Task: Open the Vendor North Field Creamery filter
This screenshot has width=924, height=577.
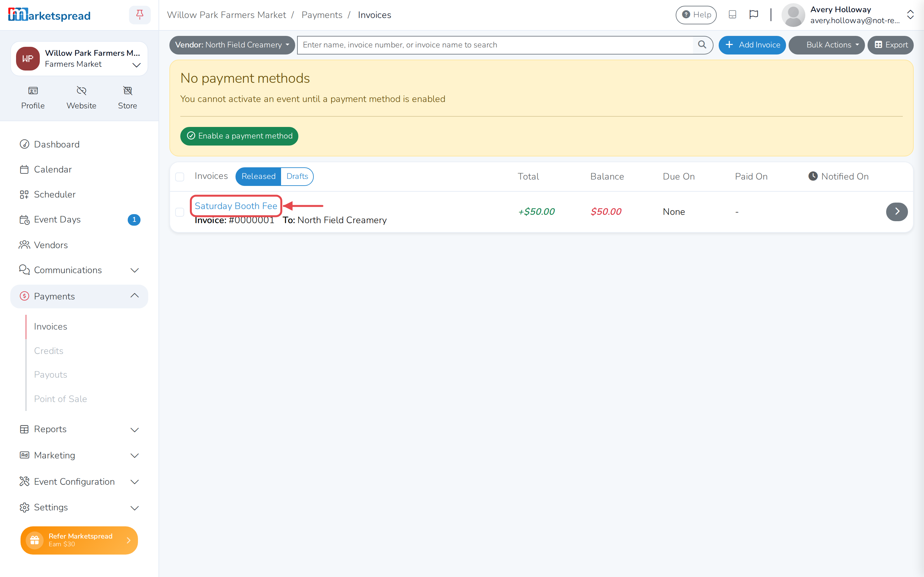Action: 232,45
